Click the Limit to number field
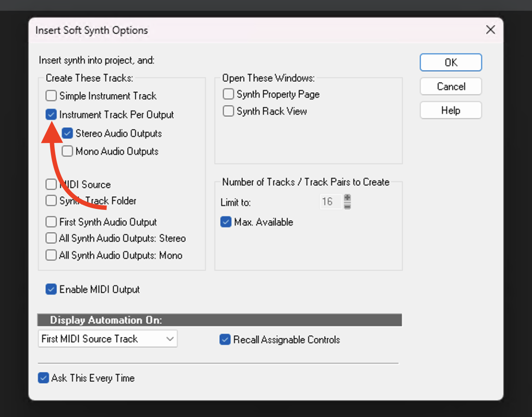The width and height of the screenshot is (532, 417). [x=330, y=202]
